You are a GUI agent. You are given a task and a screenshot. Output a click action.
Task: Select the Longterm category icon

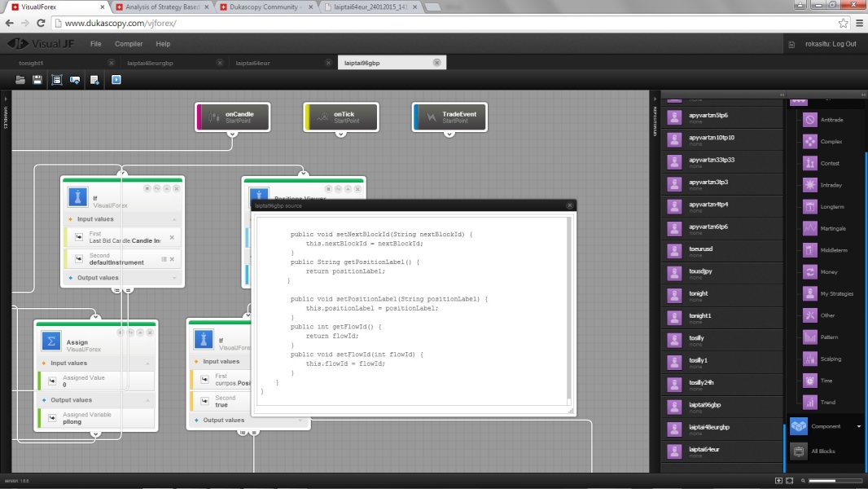(x=810, y=206)
